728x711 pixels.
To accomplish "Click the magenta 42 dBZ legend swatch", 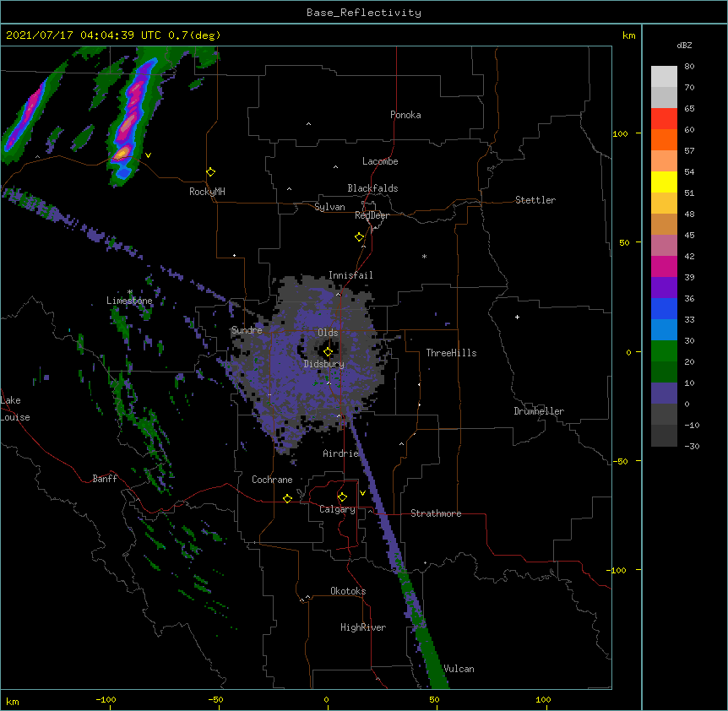I will tap(664, 266).
